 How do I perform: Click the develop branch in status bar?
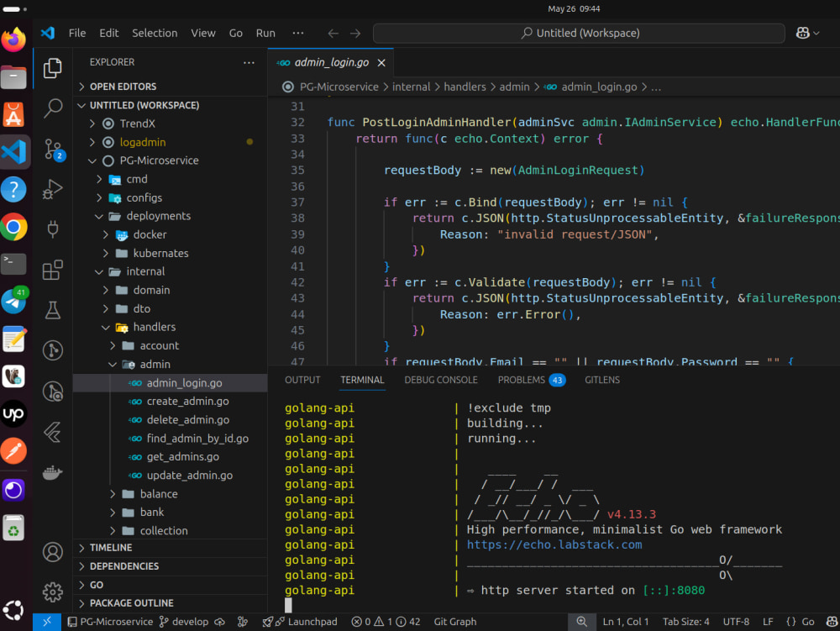(x=184, y=622)
